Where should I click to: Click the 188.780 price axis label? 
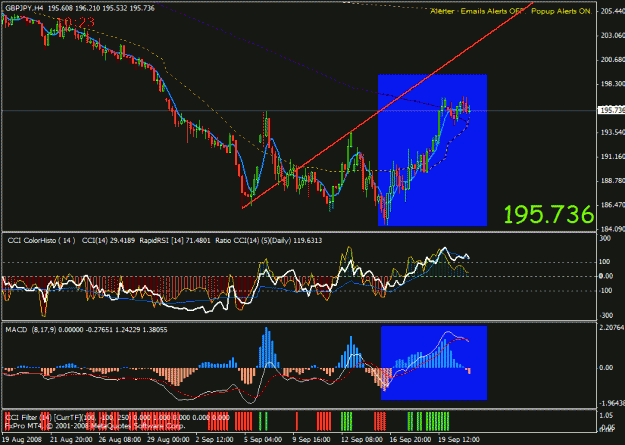click(612, 181)
